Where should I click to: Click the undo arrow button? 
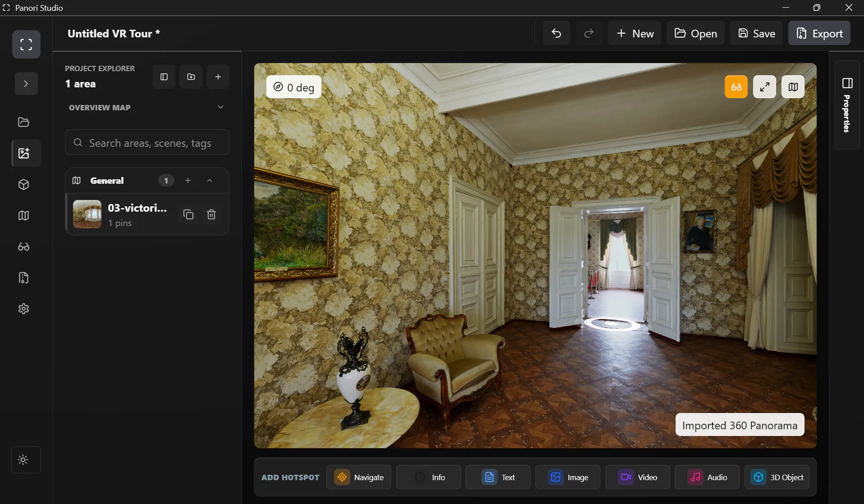pyautogui.click(x=557, y=33)
